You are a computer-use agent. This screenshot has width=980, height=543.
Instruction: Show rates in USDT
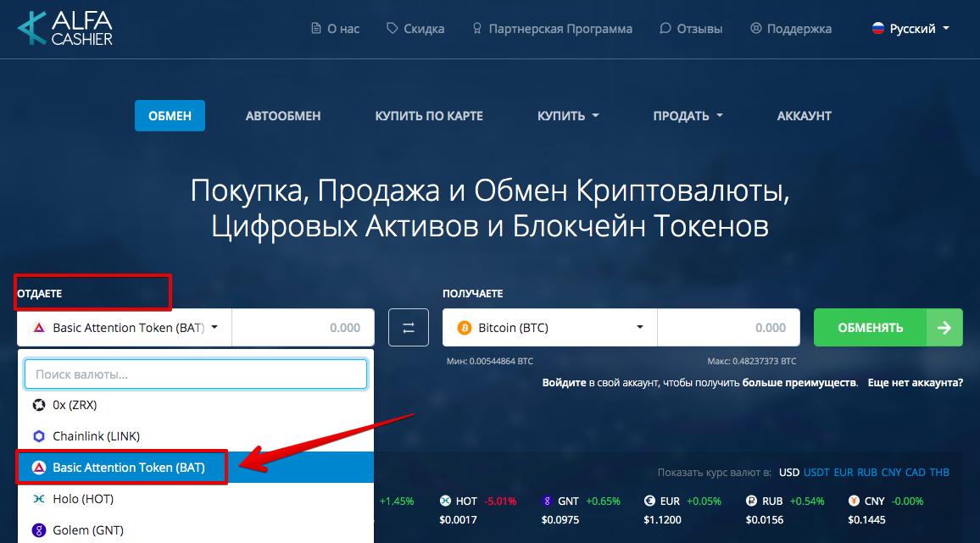(x=816, y=472)
